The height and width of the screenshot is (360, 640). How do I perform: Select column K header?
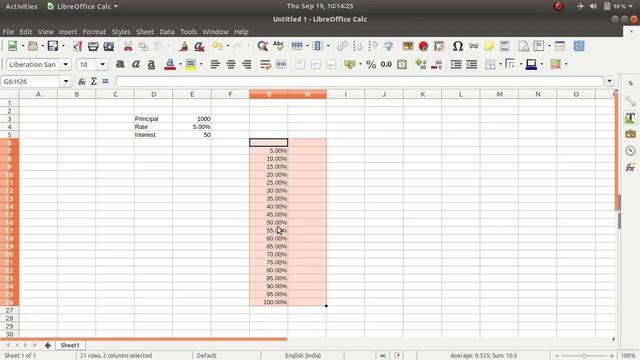pyautogui.click(x=422, y=94)
